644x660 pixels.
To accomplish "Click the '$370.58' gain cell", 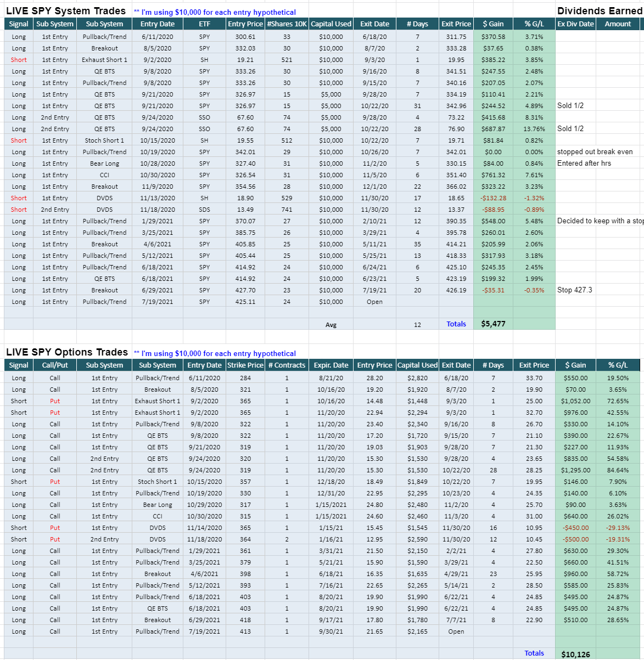I will (493, 37).
